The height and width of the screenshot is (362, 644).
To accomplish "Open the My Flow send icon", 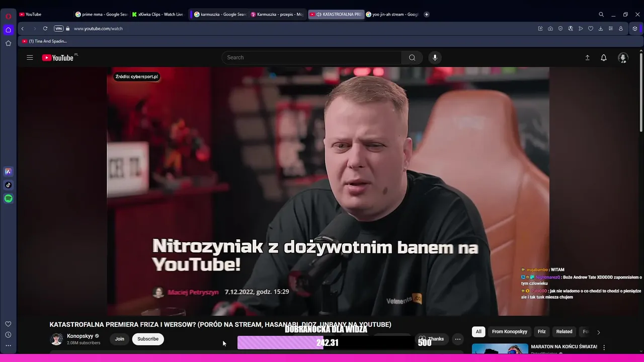I will point(581,29).
